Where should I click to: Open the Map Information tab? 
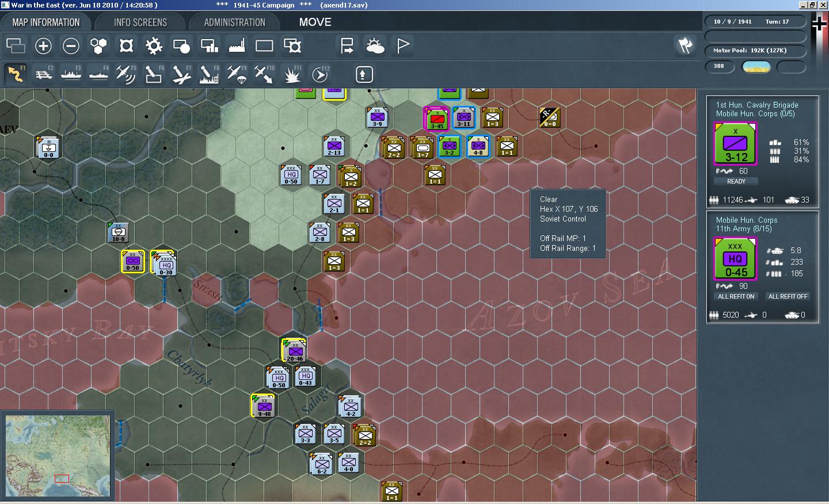click(46, 22)
